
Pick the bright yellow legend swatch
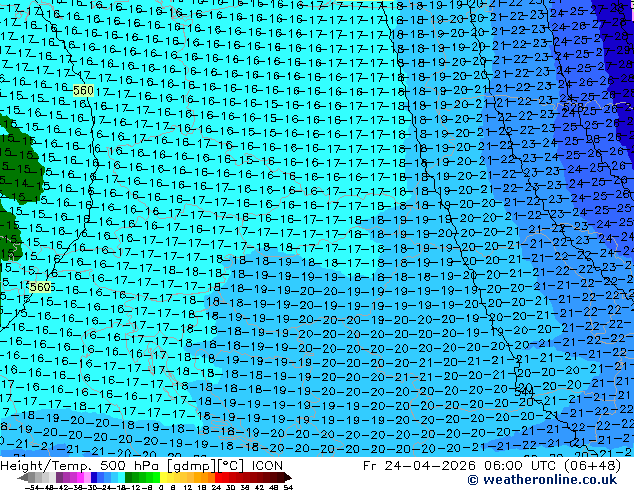point(163,477)
